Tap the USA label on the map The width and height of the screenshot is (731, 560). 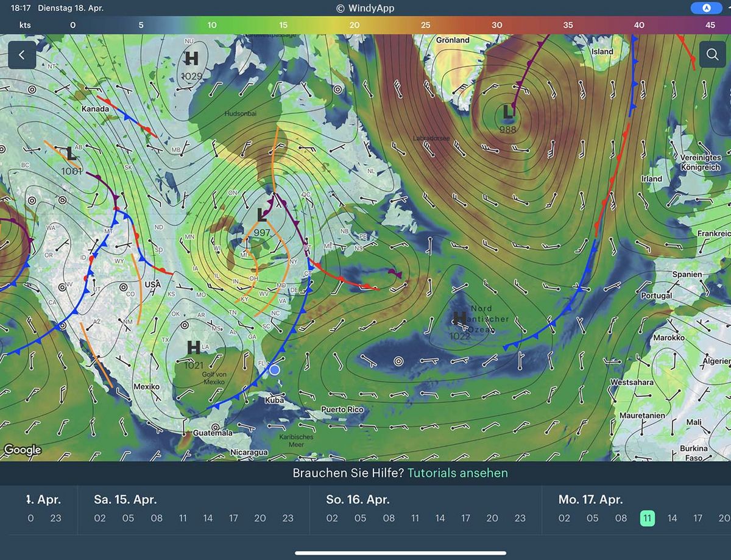pyautogui.click(x=153, y=285)
